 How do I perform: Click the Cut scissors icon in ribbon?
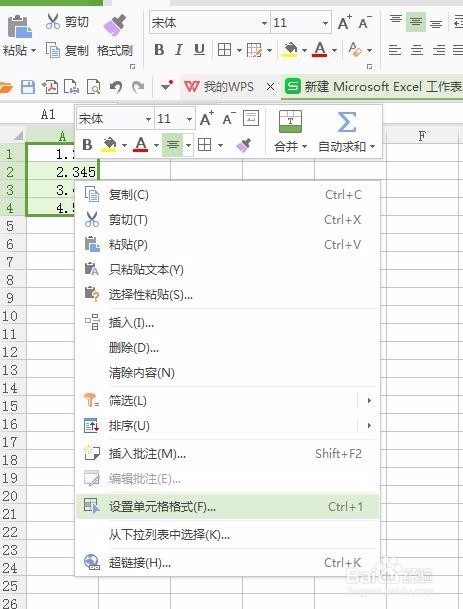[x=53, y=21]
